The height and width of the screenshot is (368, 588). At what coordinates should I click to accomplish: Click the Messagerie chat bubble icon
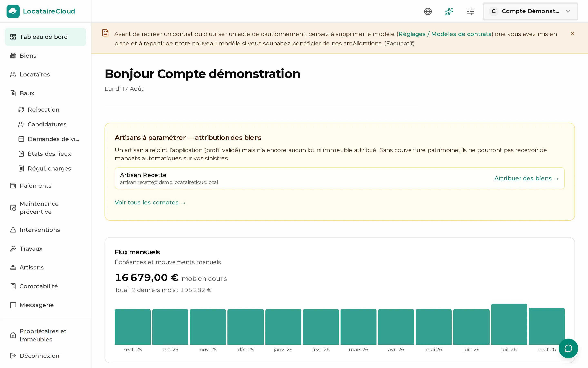click(13, 305)
